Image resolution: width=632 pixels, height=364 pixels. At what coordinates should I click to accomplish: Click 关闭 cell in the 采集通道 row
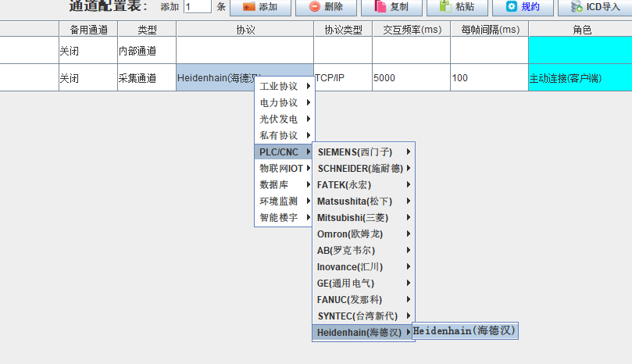pos(89,78)
